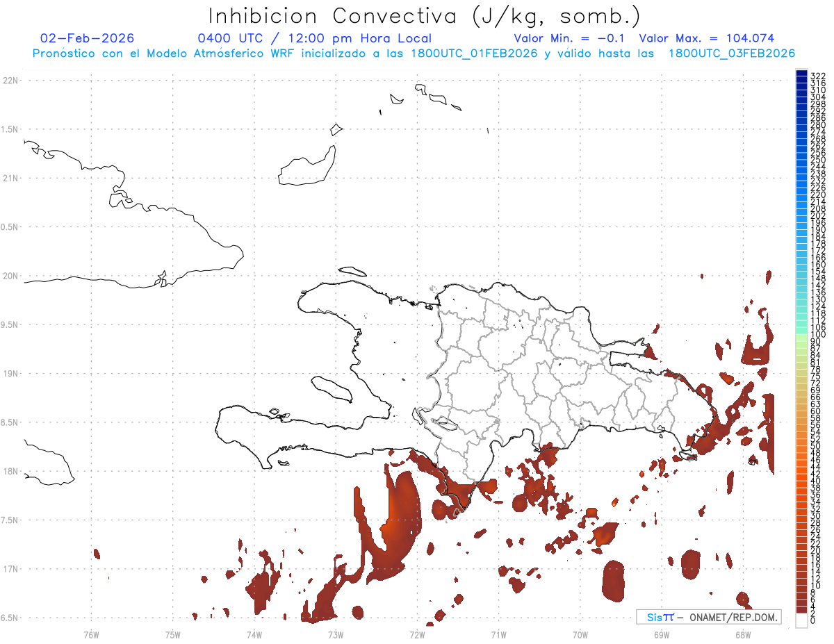The width and height of the screenshot is (834, 644).
Task: Click the valid-until time "1800UTC_03FEB2026"
Action: point(732,53)
